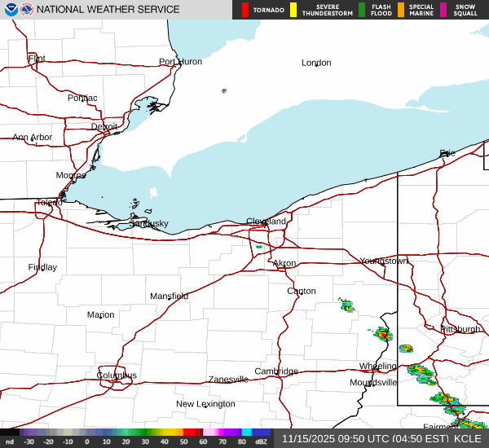Click the Pittsburgh city label on the map

click(460, 329)
